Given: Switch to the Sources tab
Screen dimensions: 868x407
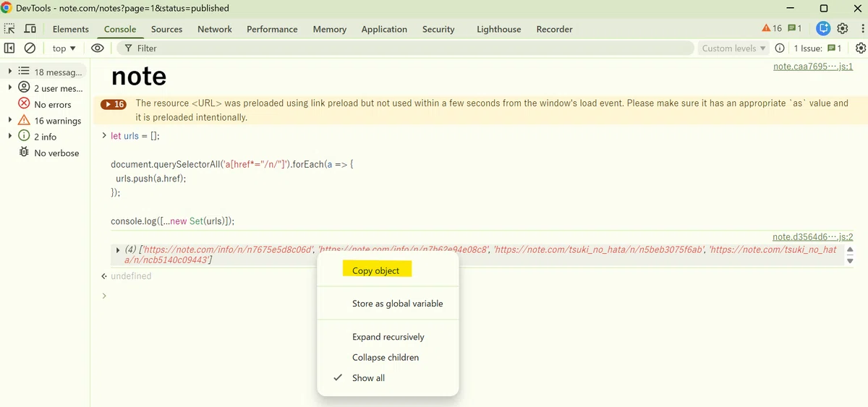Looking at the screenshot, I should click(x=166, y=29).
